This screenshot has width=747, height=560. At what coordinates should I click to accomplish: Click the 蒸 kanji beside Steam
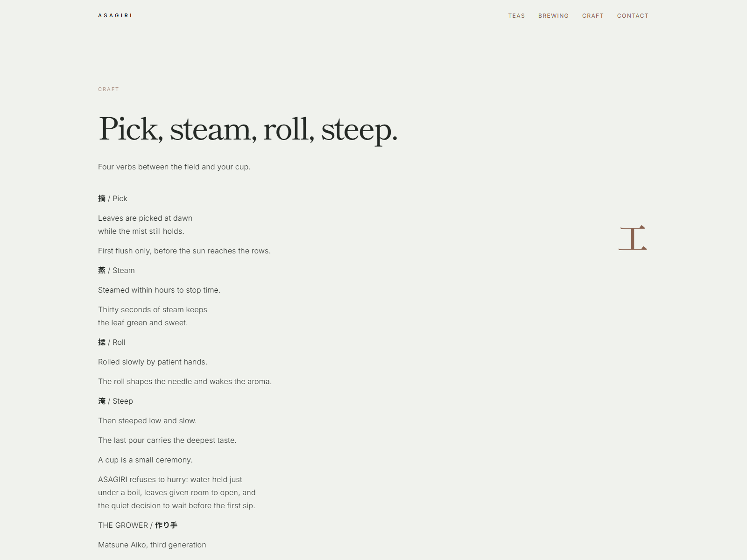102,270
